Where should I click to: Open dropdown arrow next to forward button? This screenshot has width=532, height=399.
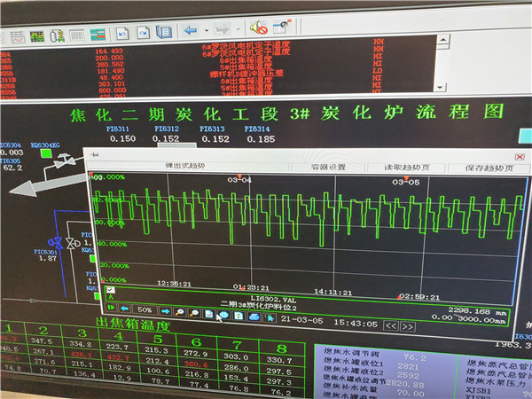pyautogui.click(x=237, y=31)
